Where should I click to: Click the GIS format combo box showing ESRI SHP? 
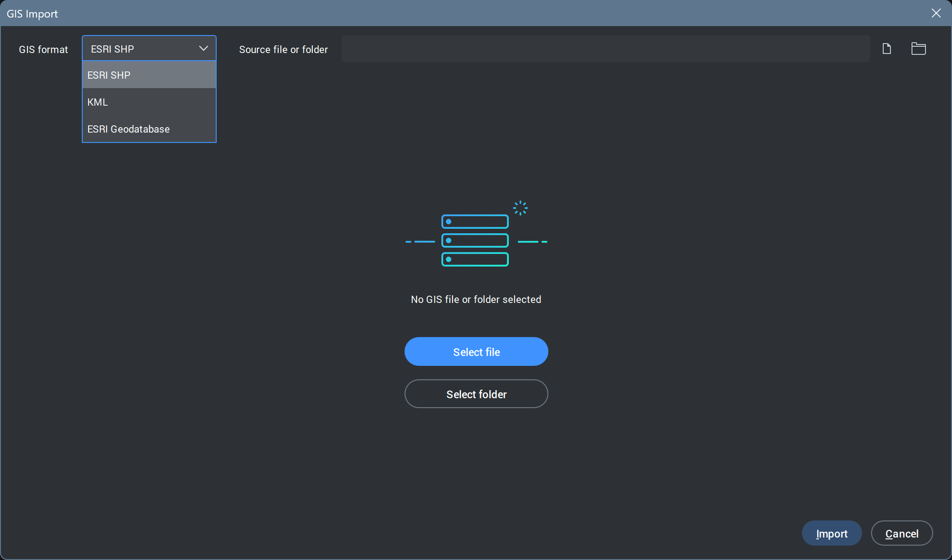coord(139,49)
